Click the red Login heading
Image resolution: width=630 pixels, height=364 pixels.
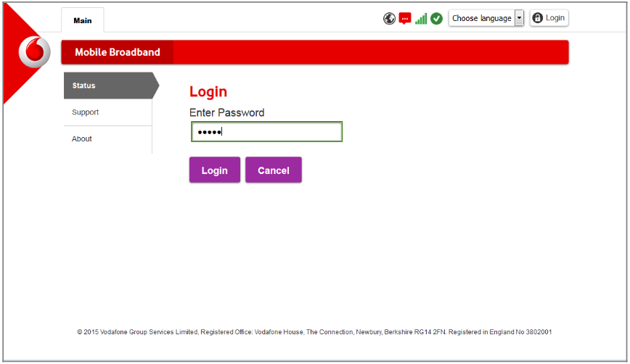[208, 92]
